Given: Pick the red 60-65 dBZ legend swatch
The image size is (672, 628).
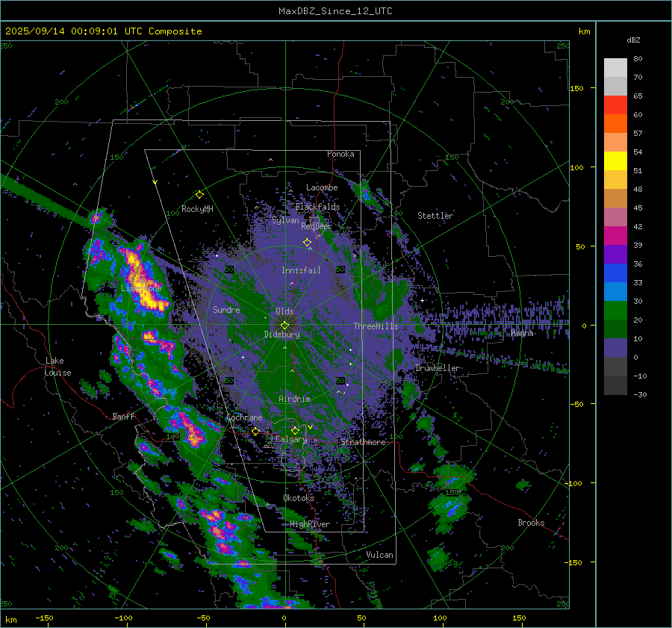Looking at the screenshot, I should click(615, 105).
